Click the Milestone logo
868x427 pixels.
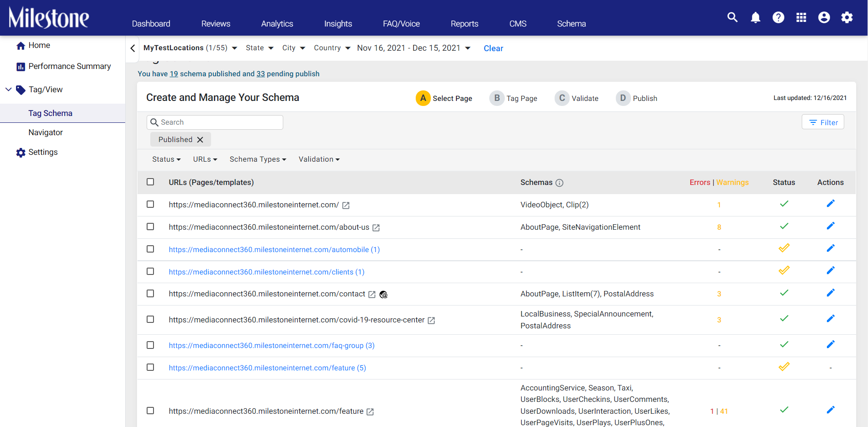(x=49, y=17)
